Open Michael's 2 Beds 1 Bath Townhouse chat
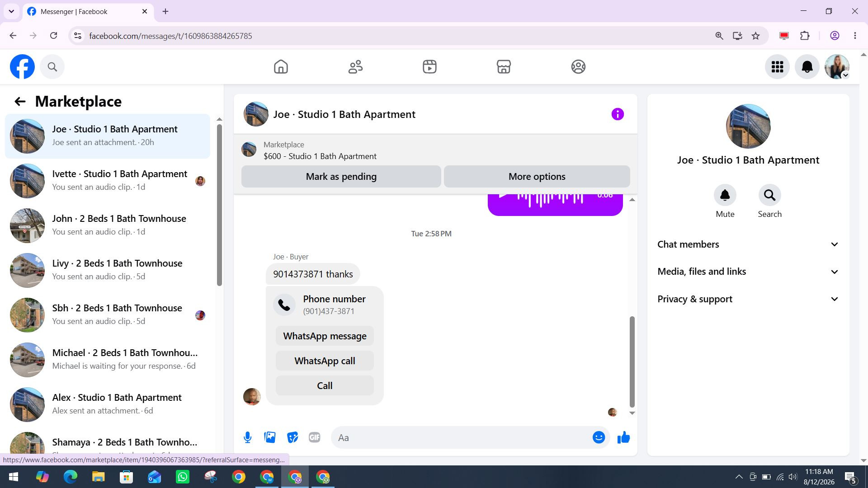The height and width of the screenshot is (488, 868). pos(108,360)
